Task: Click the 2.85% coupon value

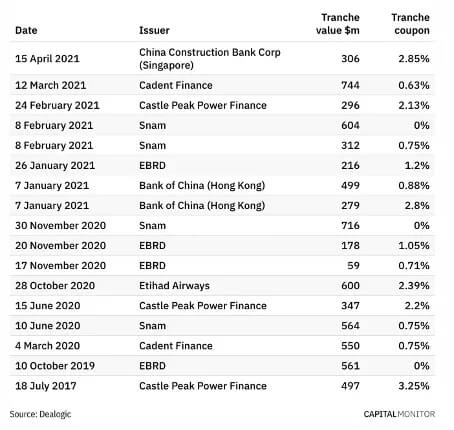Action: (x=414, y=59)
